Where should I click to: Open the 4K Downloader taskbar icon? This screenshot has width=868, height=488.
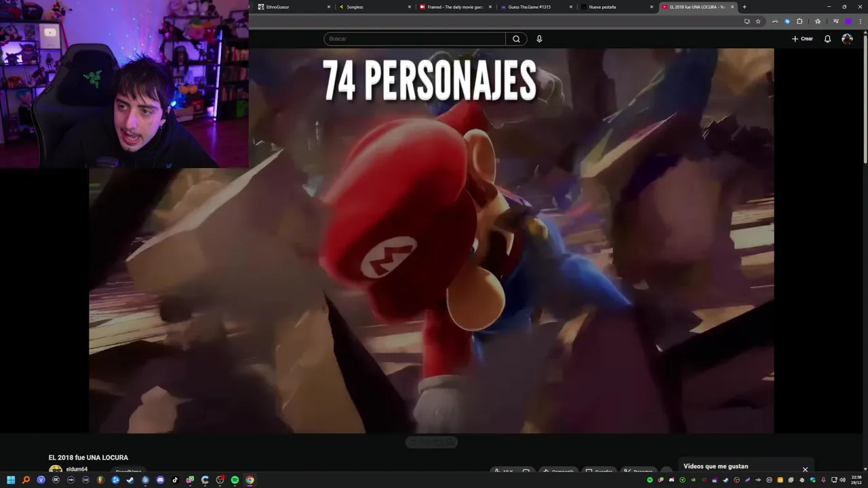56,480
